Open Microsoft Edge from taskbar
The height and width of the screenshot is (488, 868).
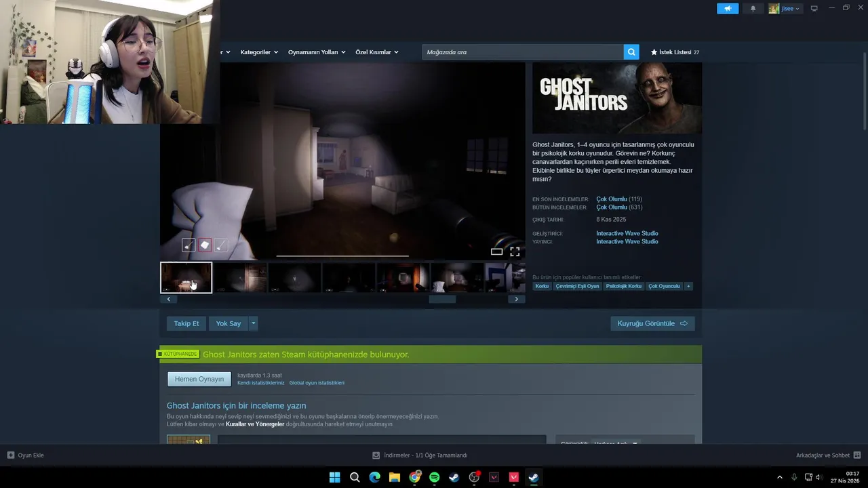point(374,477)
